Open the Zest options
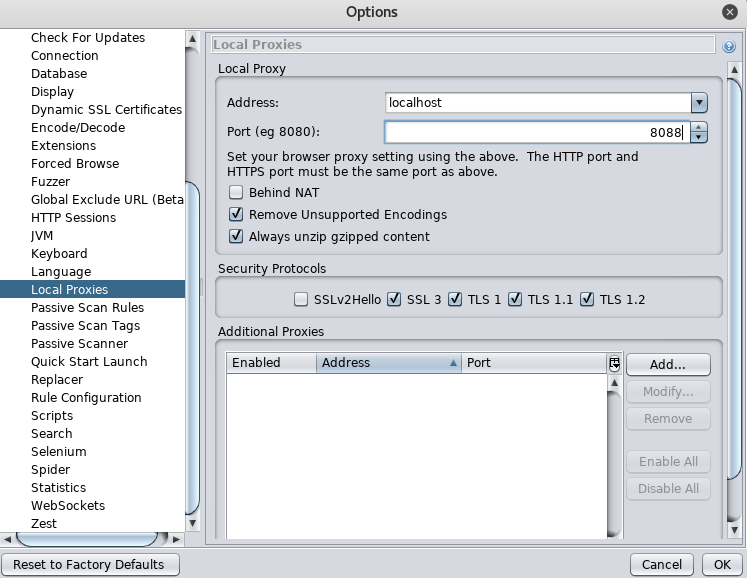Screen dimensions: 747x578 (44, 524)
